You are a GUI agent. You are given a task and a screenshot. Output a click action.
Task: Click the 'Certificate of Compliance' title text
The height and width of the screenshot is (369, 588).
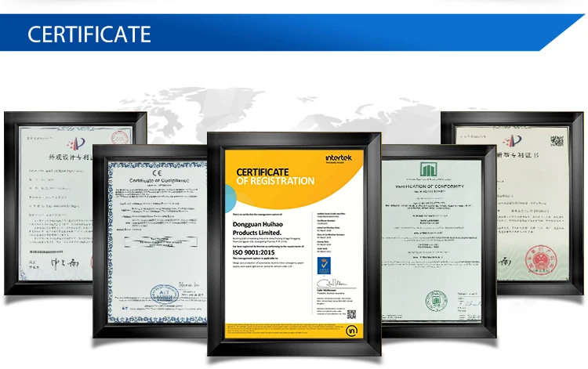point(159,180)
